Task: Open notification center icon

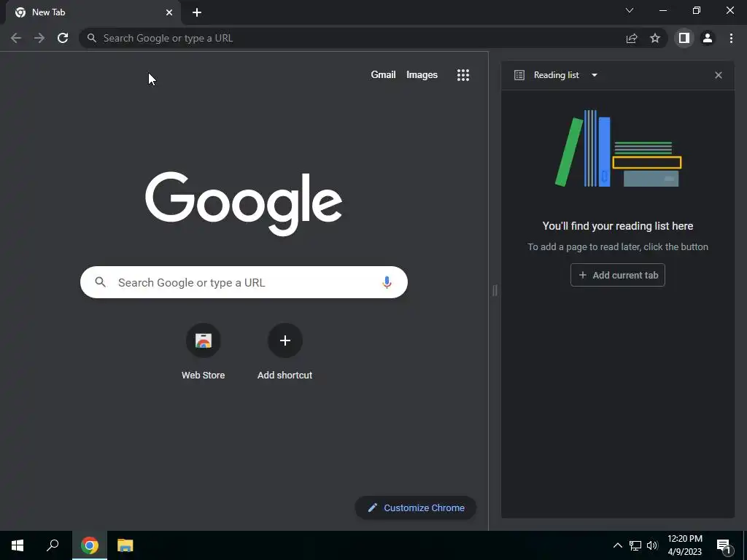Action: [724, 546]
